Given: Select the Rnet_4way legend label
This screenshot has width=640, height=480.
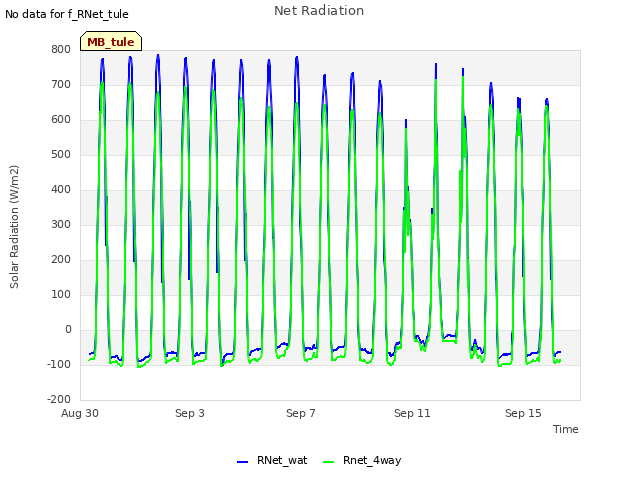Looking at the screenshot, I should [372, 460].
